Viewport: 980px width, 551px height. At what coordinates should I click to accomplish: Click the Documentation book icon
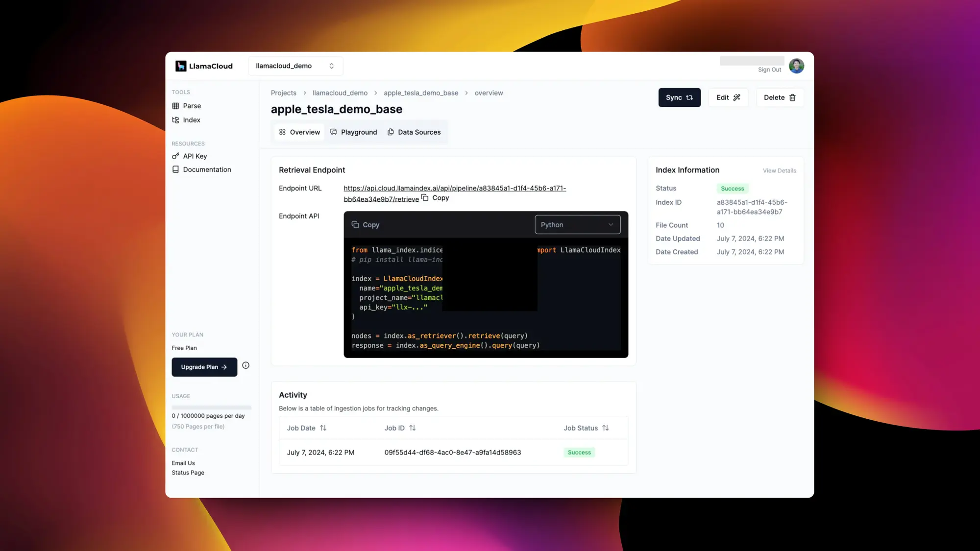tap(175, 169)
